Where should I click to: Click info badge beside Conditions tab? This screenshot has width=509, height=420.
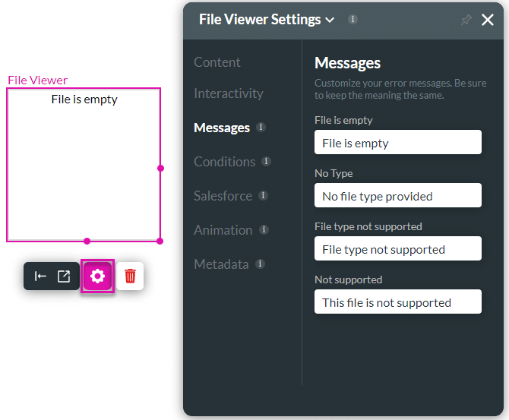[266, 162]
